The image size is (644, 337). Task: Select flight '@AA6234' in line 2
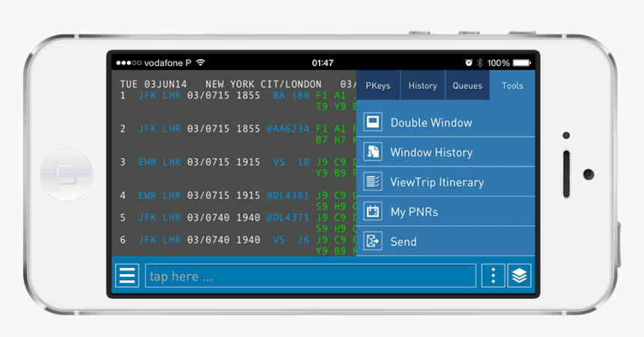click(288, 129)
